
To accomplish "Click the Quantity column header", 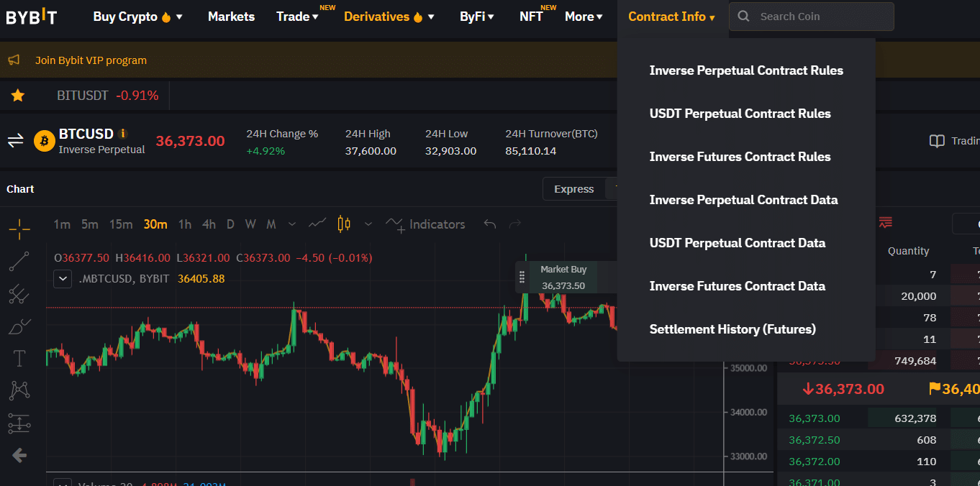I will click(x=909, y=251).
